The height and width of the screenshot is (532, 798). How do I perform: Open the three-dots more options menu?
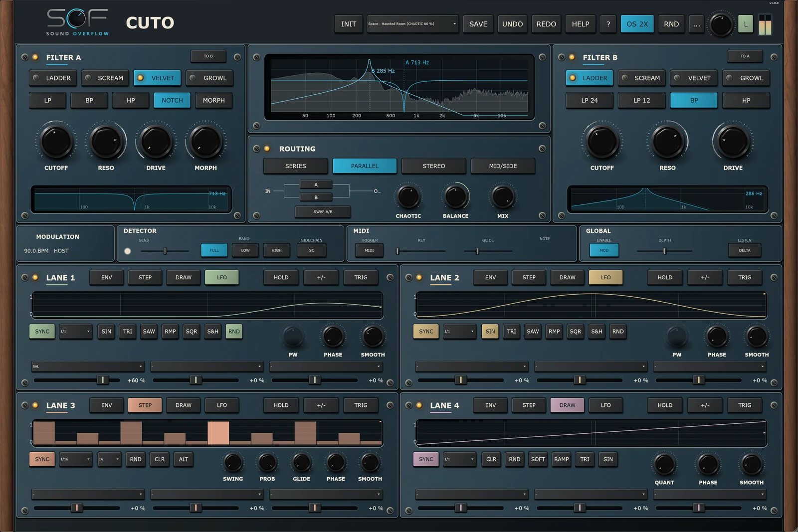pyautogui.click(x=696, y=24)
